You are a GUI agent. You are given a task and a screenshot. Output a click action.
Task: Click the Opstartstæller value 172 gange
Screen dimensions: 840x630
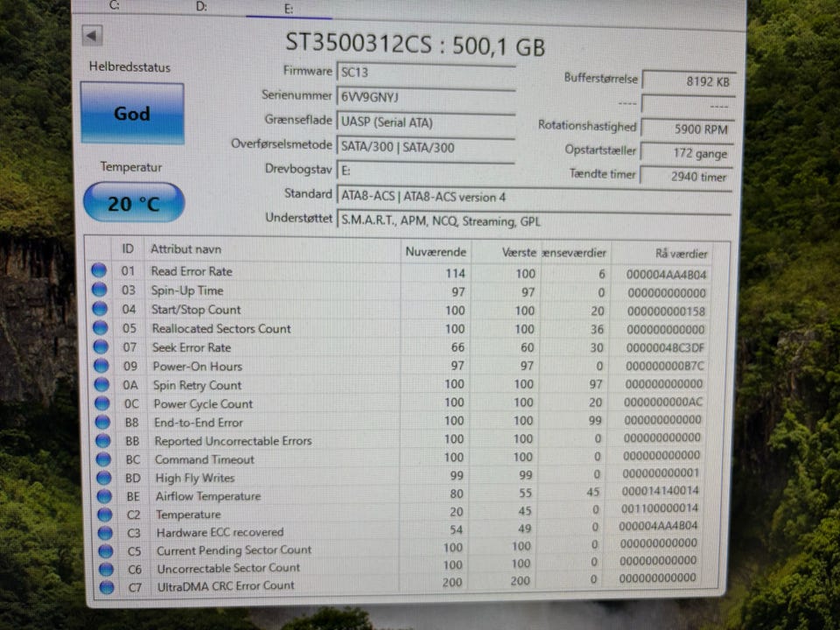pyautogui.click(x=686, y=153)
